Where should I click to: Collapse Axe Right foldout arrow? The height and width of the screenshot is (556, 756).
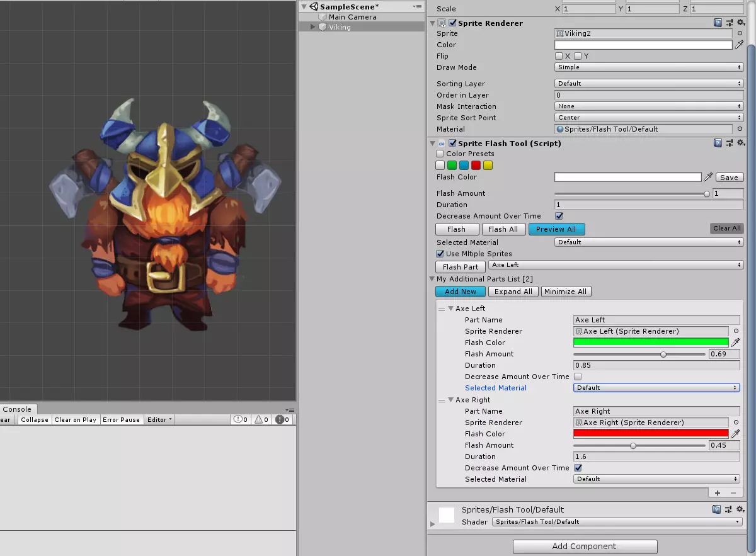(x=451, y=400)
